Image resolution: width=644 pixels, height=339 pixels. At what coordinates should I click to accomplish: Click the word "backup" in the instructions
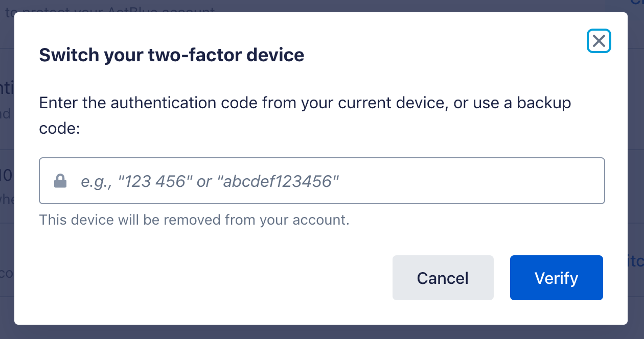(544, 103)
